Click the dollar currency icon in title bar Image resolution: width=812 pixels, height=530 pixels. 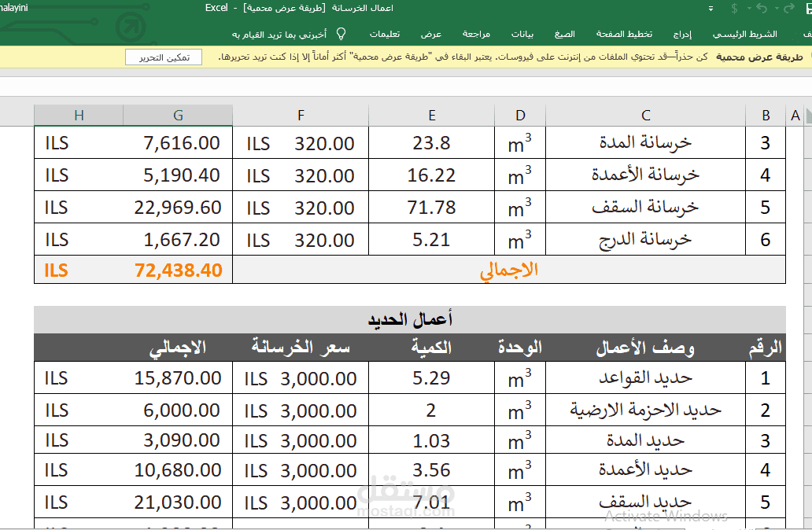click(x=734, y=9)
